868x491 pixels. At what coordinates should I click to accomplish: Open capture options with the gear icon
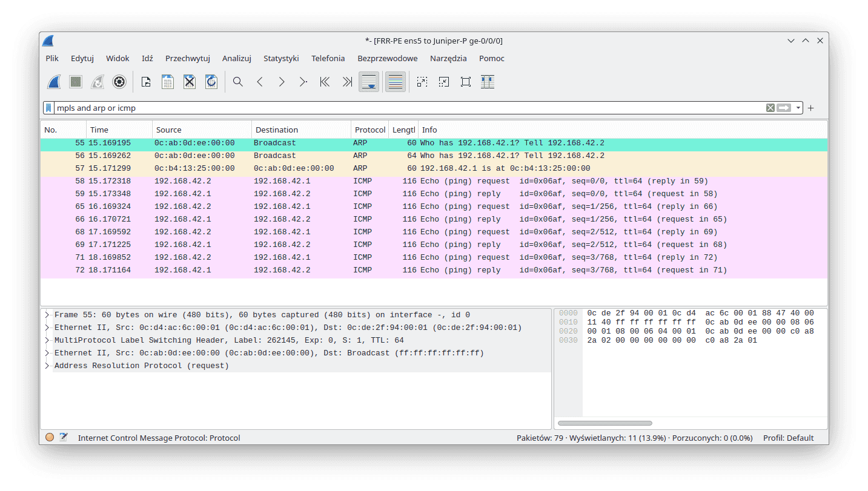tap(119, 82)
